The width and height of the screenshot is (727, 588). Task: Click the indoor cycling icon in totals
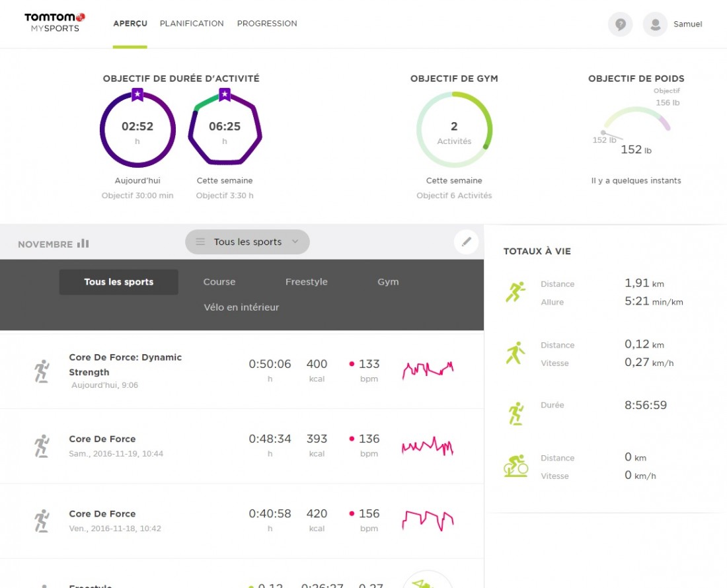tap(516, 466)
